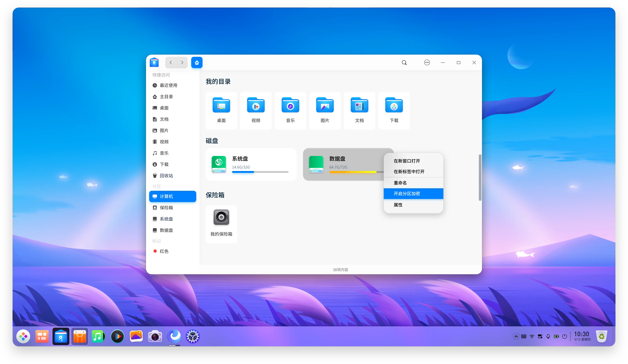628x364 pixels.
Task: Click the blue home button in toolbar
Action: click(197, 62)
